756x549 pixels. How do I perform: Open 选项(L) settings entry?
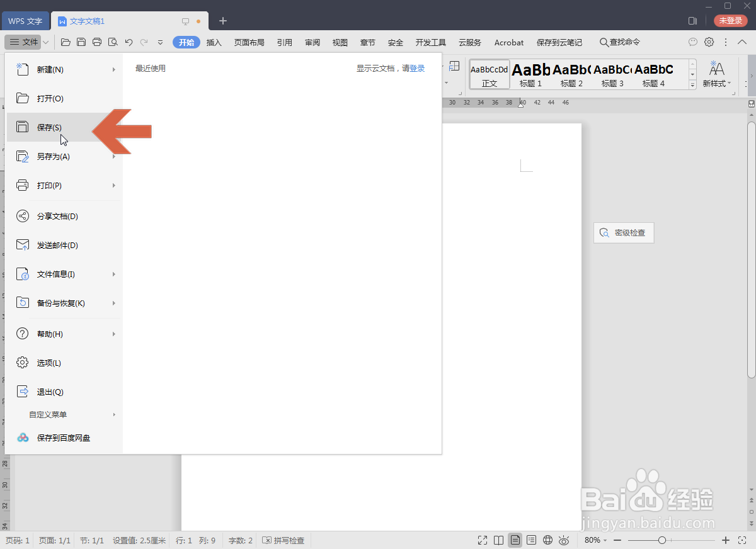tap(64, 363)
